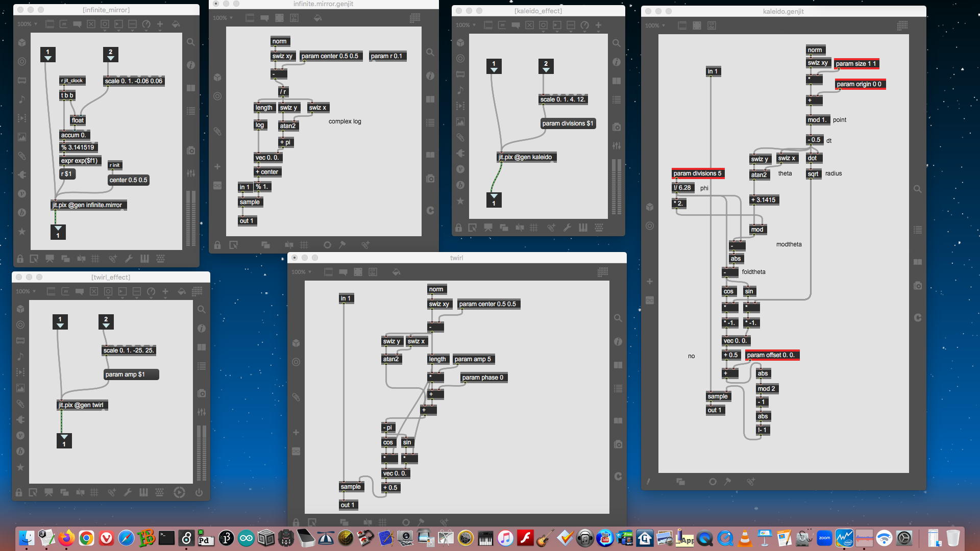980x551 pixels.
Task: Select the 'jit.pix @gen kaleido' object
Action: click(x=526, y=157)
